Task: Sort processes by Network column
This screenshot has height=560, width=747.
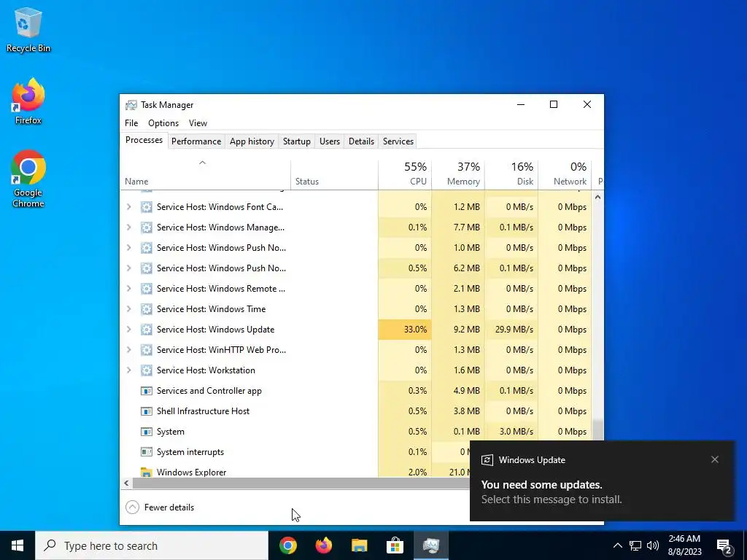Action: click(x=565, y=174)
